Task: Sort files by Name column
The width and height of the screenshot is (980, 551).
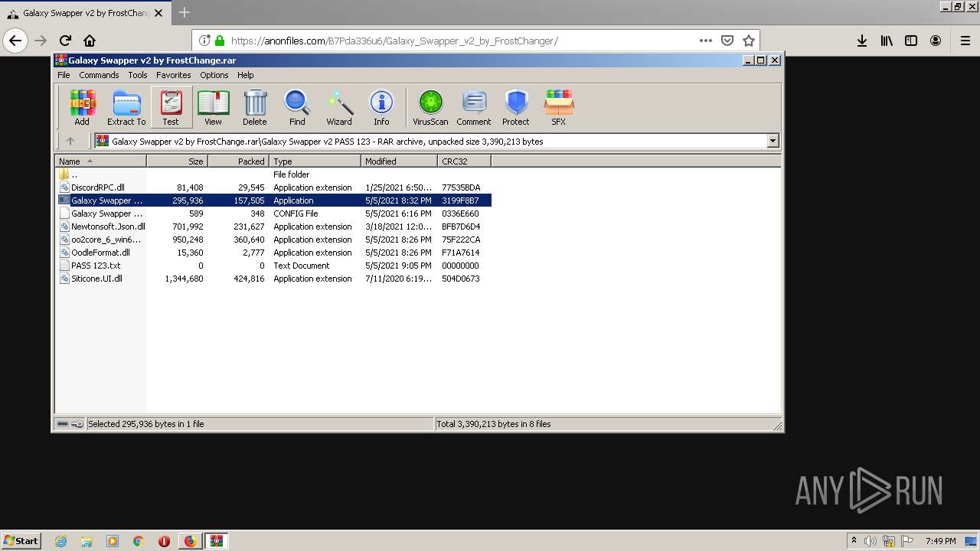Action: tap(100, 161)
